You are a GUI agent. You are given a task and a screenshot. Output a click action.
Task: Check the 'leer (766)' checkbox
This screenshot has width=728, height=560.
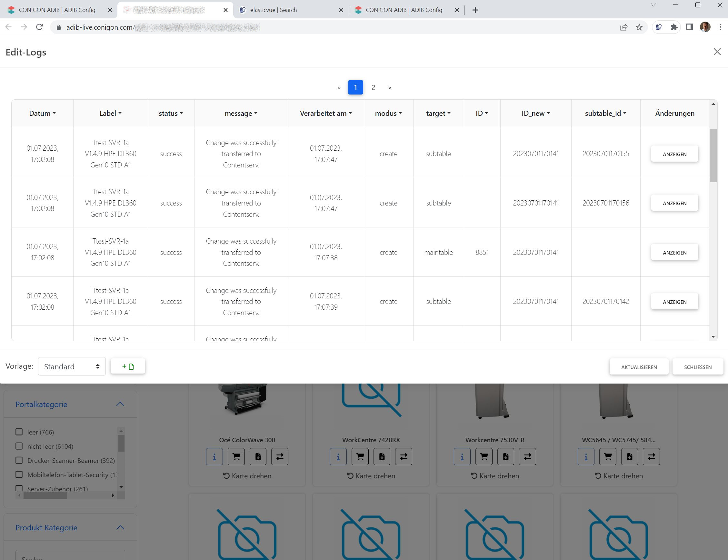(x=19, y=432)
